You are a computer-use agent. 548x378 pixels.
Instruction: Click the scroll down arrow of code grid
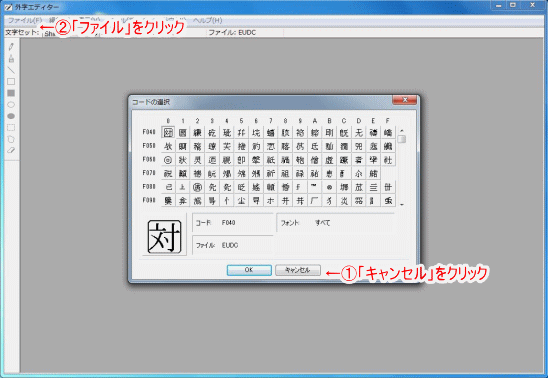402,204
